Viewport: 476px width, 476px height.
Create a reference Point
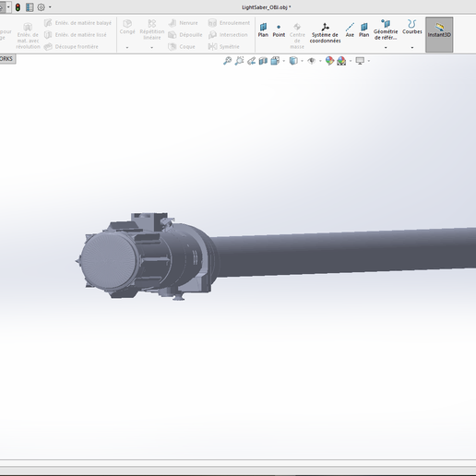pyautogui.click(x=279, y=30)
